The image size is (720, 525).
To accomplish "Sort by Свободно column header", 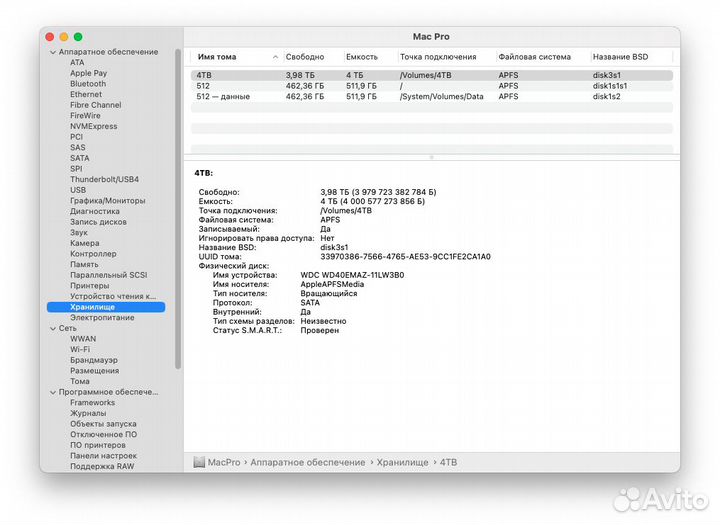I will click(x=305, y=57).
